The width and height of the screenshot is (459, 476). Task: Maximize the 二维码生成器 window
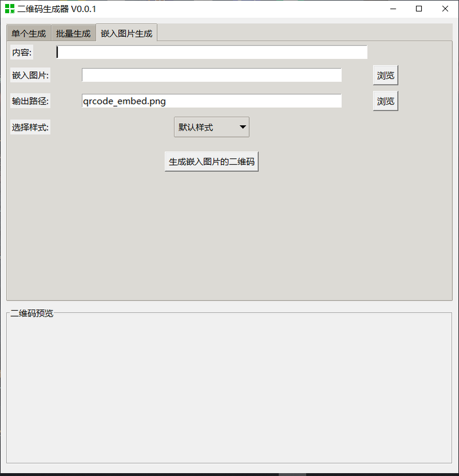click(419, 9)
